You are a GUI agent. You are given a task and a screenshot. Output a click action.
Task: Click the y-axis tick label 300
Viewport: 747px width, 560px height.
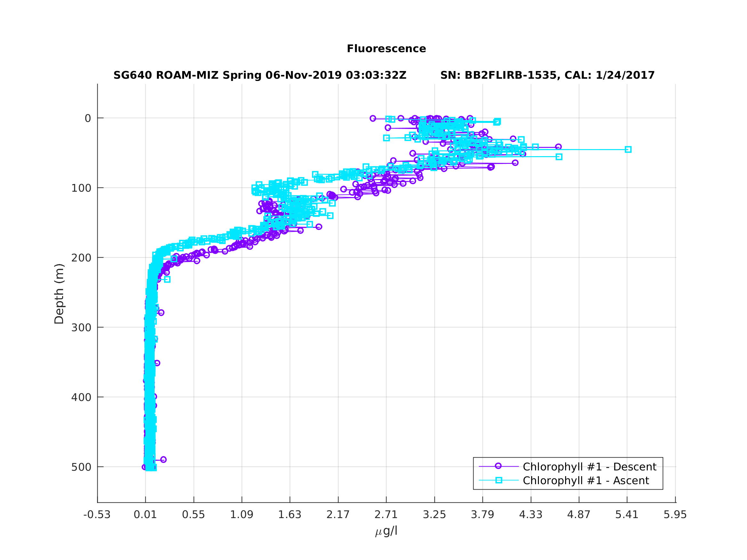click(x=81, y=328)
